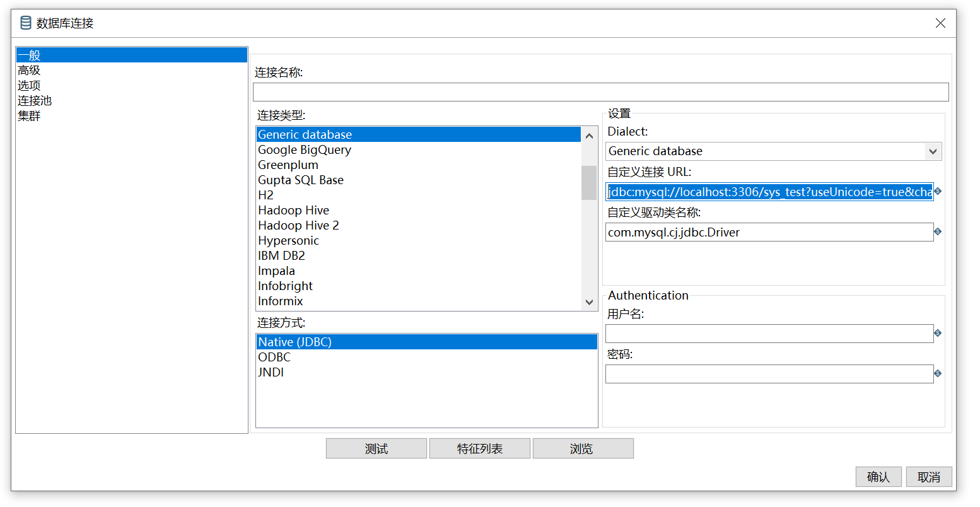
Task: Confirm with the 确认 button
Action: [x=878, y=477]
